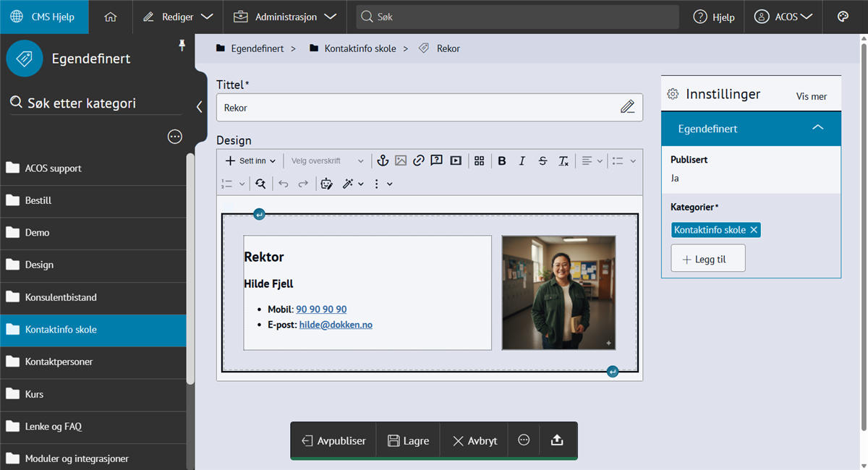Image resolution: width=868 pixels, height=470 pixels.
Task: Collapse the Egendefinert settings section
Action: [x=817, y=128]
